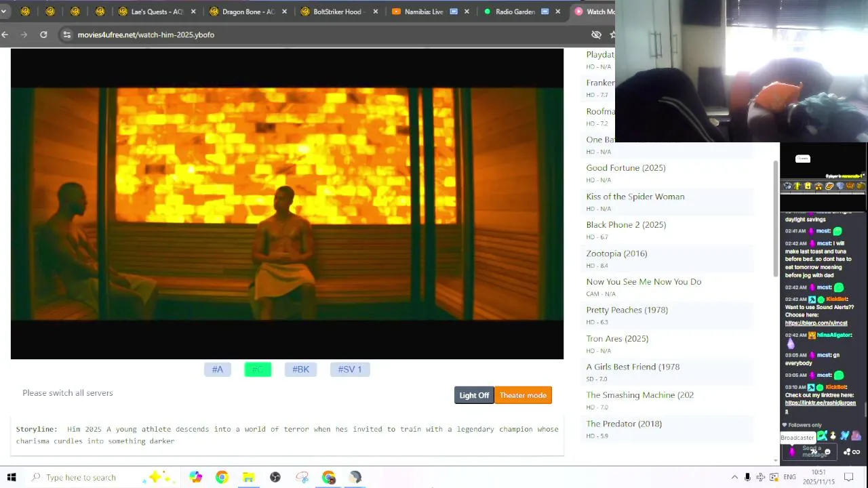
Task: Open the last pinned taskbar app icon
Action: pos(355,477)
